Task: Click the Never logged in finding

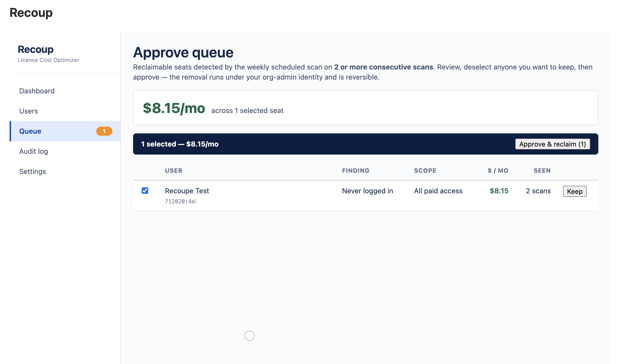Action: pos(367,191)
